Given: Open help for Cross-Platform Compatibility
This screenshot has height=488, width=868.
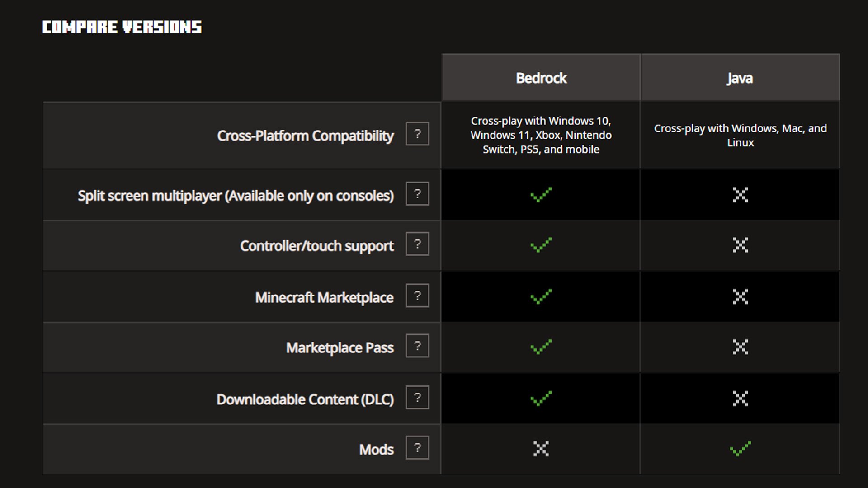Looking at the screenshot, I should (x=417, y=134).
